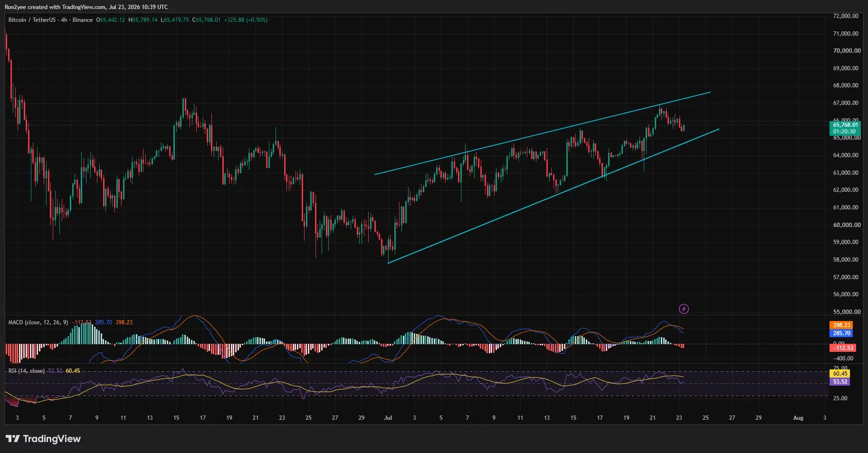
Task: Select the upper cyan wedge trend line
Action: point(542,134)
